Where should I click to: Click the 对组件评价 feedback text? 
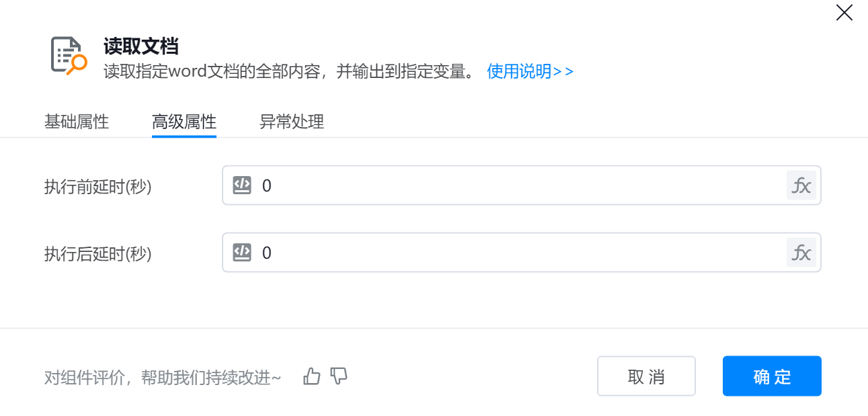(x=162, y=378)
